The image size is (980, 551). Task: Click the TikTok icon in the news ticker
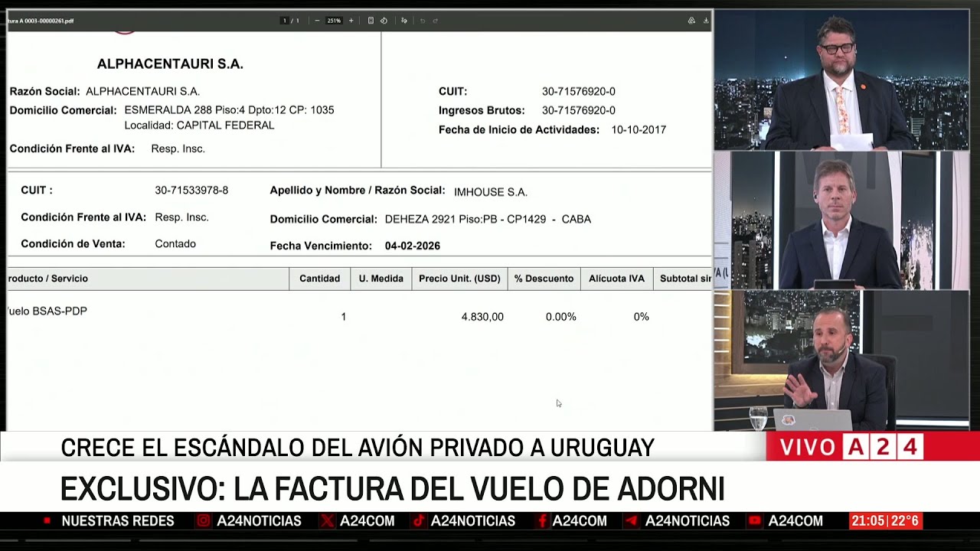[419, 521]
